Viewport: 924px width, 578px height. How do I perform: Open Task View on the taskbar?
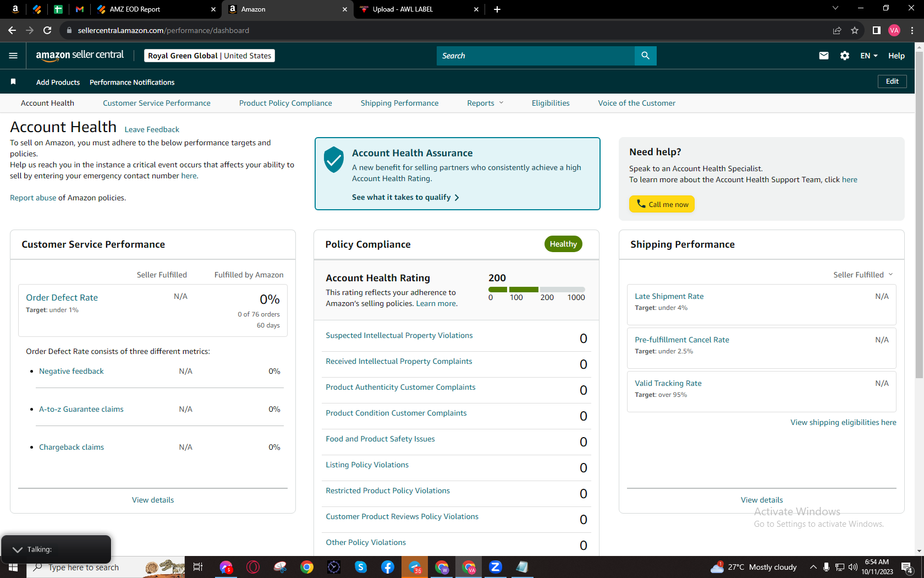(x=198, y=567)
